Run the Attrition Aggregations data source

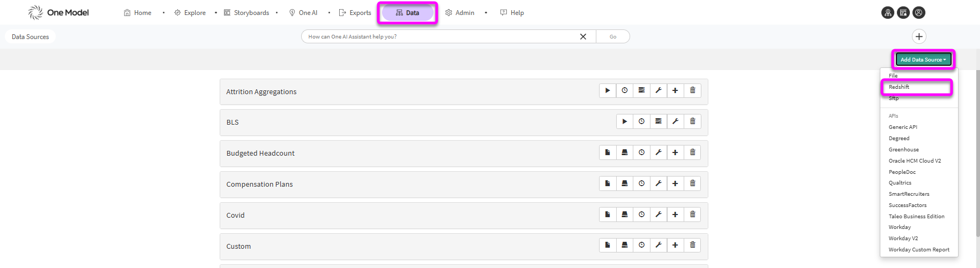(608, 90)
